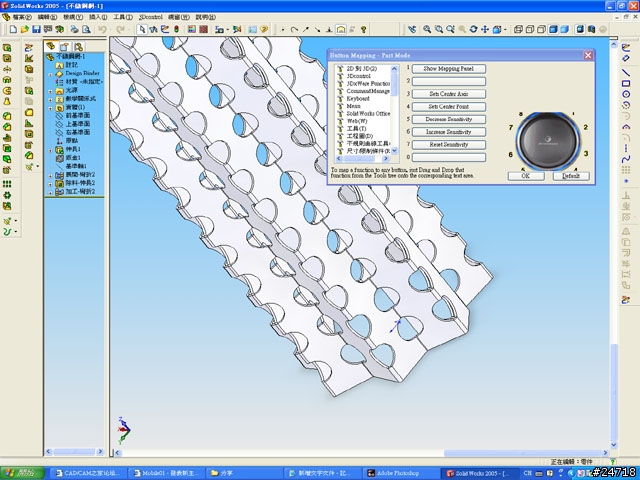Click the Rotate View icon
This screenshot has width=640, height=480.
[x=473, y=29]
